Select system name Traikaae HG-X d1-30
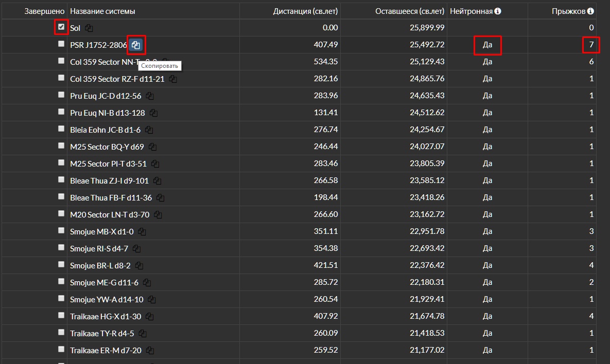The height and width of the screenshot is (364, 610). pyautogui.click(x=106, y=317)
